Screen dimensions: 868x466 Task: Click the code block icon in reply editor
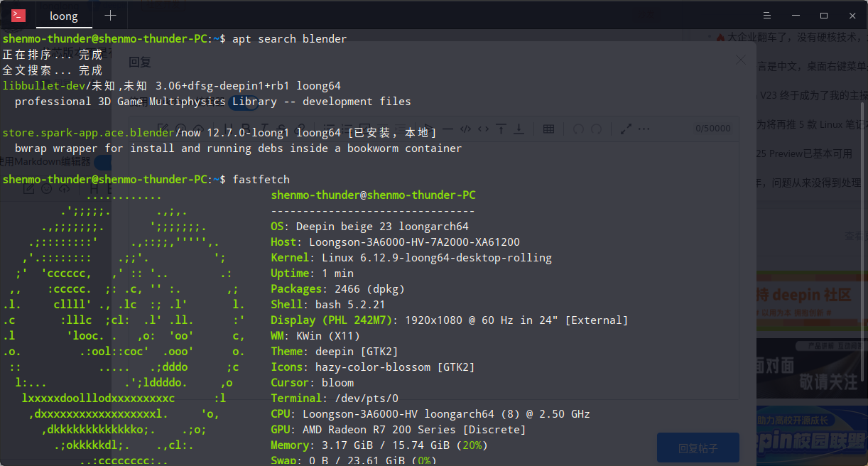[x=465, y=129]
